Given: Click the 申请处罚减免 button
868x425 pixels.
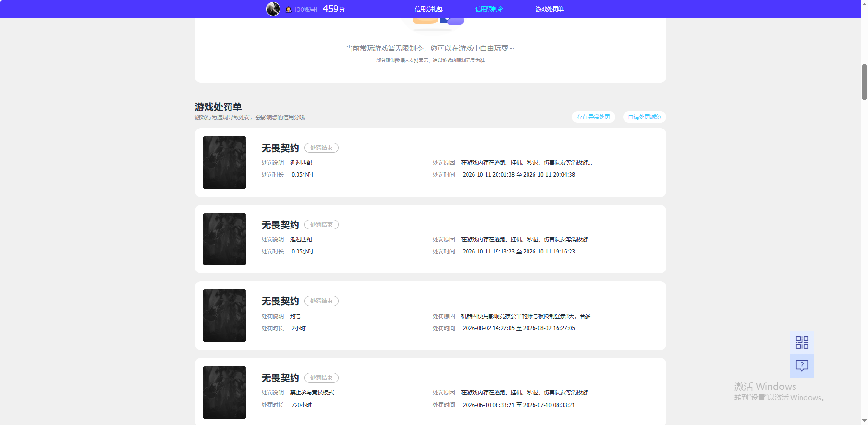Looking at the screenshot, I should 644,117.
